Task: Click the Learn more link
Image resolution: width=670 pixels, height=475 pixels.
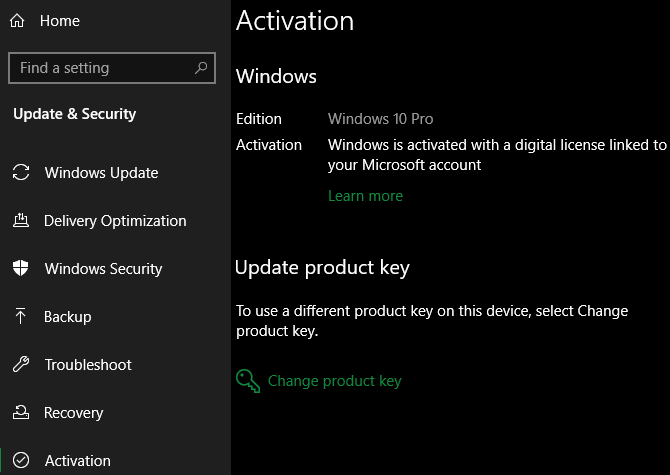Action: point(365,196)
